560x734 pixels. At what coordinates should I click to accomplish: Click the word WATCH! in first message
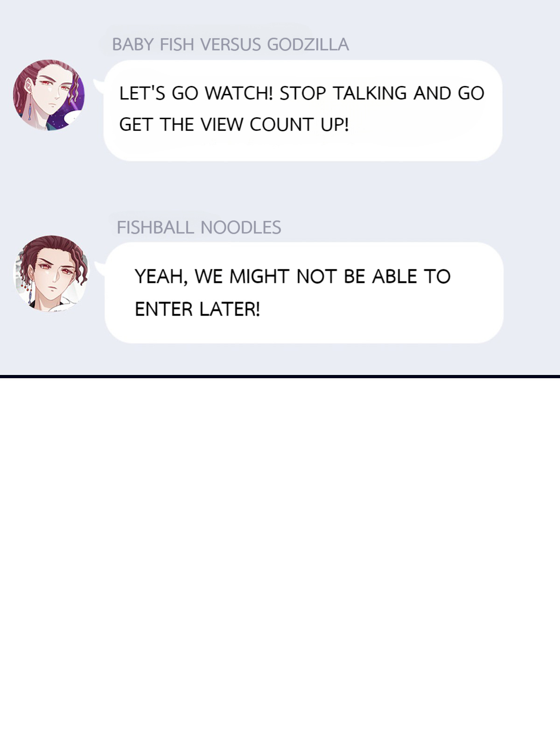coord(239,93)
